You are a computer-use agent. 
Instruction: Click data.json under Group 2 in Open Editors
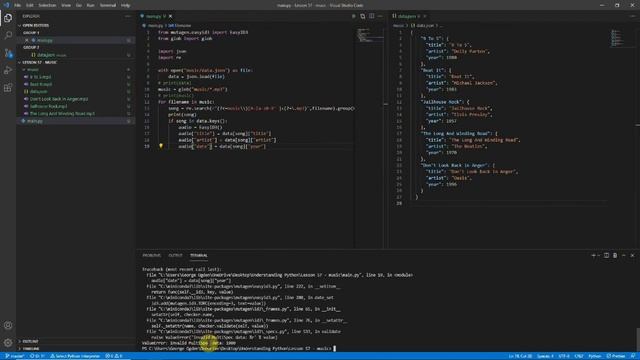pos(76,55)
